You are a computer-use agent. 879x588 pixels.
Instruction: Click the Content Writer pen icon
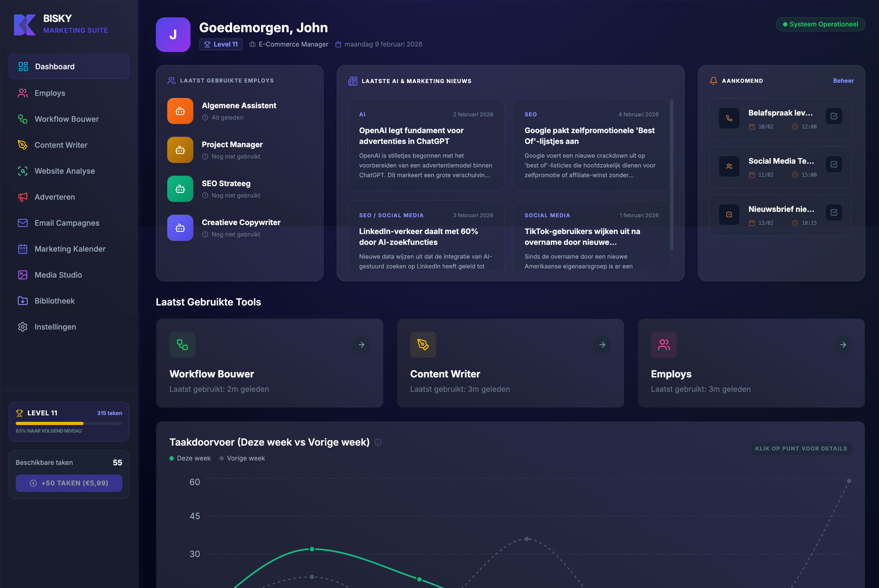point(423,345)
